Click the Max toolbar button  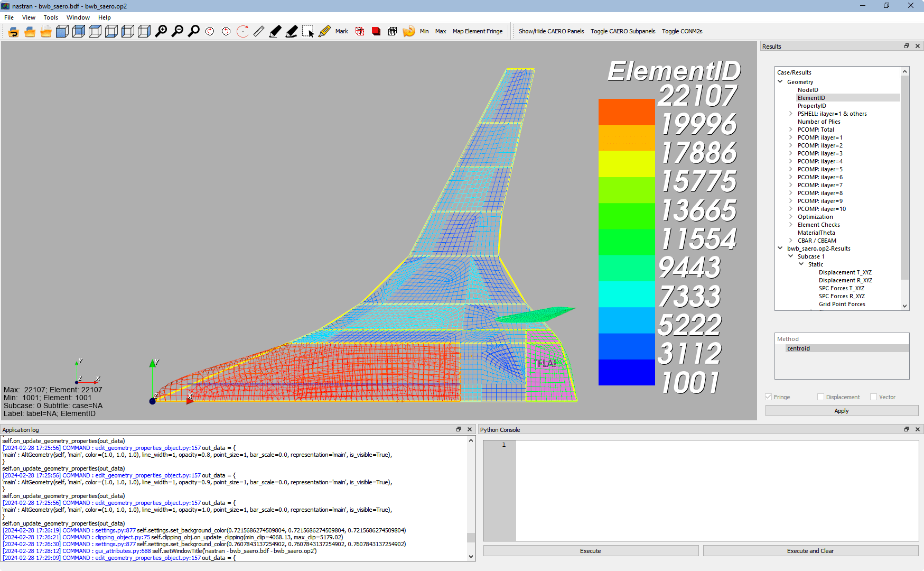point(441,31)
